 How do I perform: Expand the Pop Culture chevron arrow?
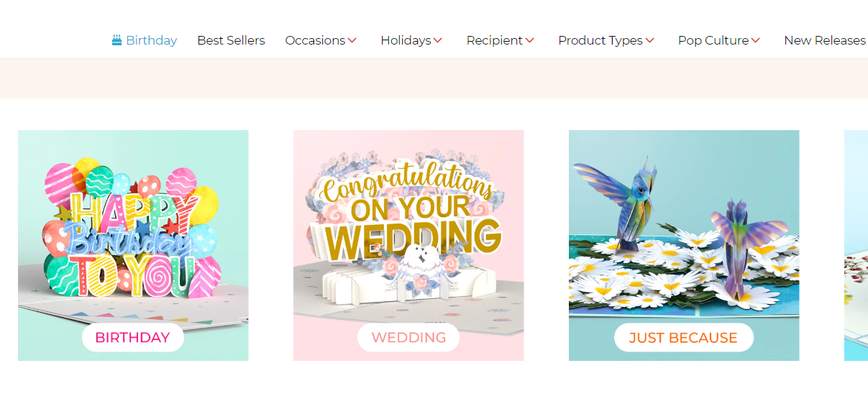756,41
